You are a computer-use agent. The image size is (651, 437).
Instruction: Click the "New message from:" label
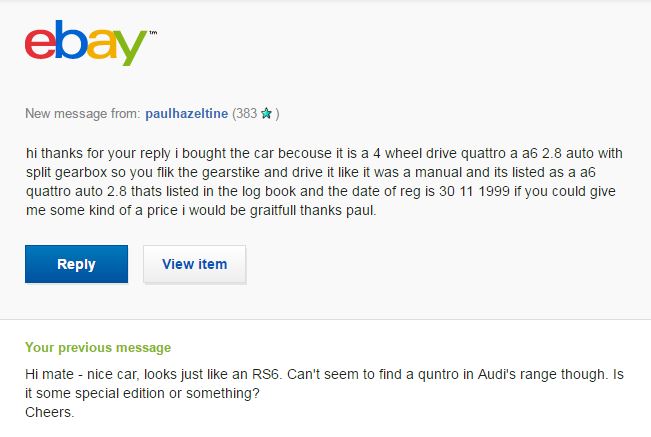83,114
